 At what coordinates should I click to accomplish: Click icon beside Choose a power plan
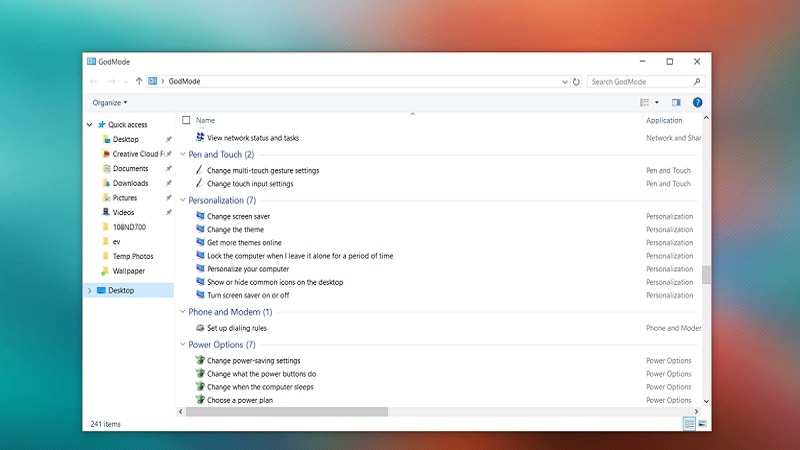200,399
